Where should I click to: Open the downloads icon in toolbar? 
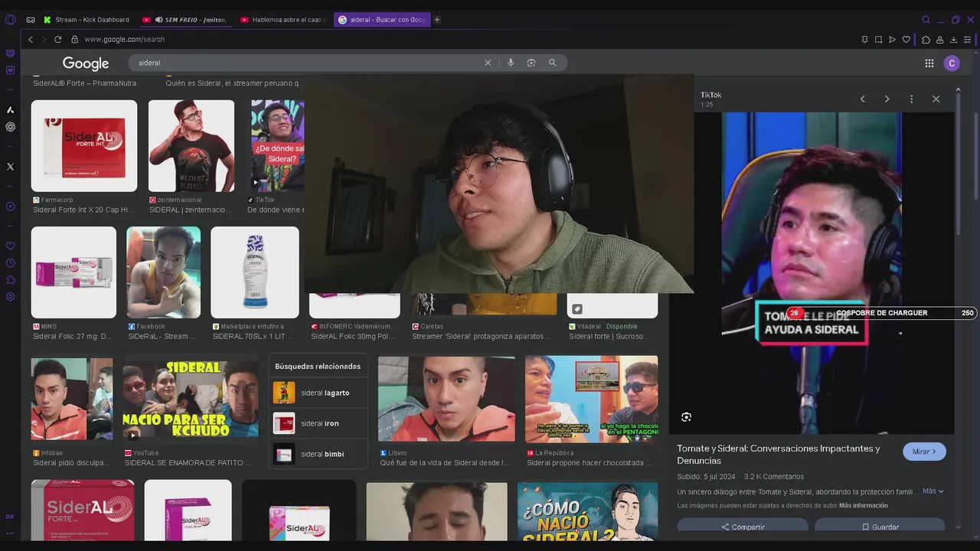pyautogui.click(x=954, y=40)
